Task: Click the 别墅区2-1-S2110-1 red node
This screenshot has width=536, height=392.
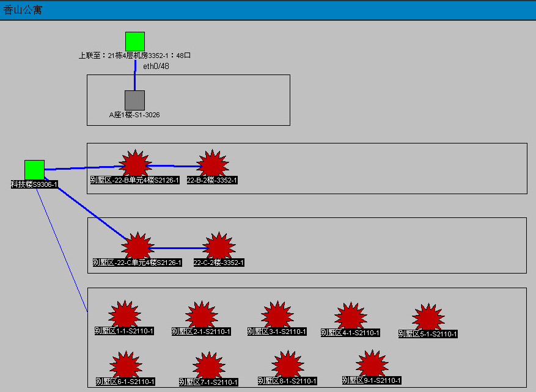Action: tap(201, 316)
